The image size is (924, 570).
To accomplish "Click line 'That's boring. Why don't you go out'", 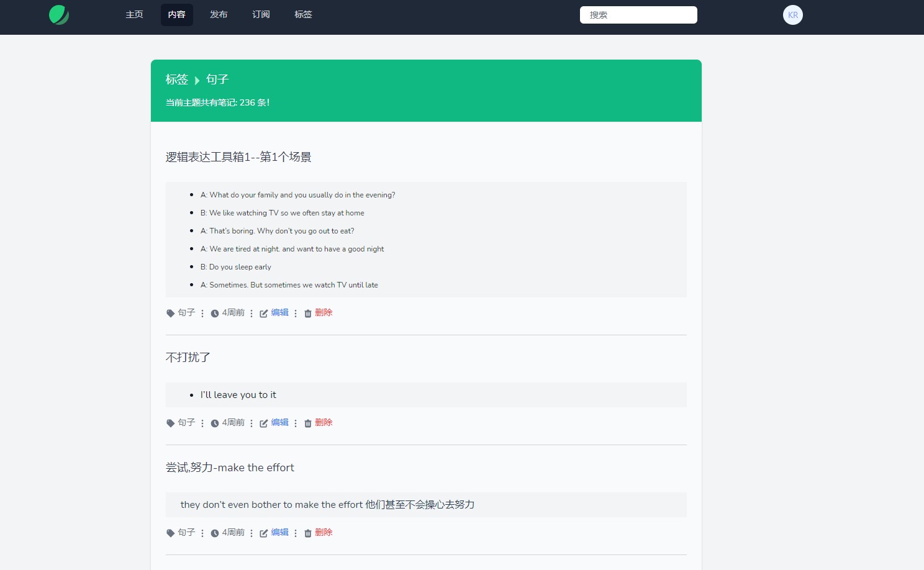I will click(277, 231).
